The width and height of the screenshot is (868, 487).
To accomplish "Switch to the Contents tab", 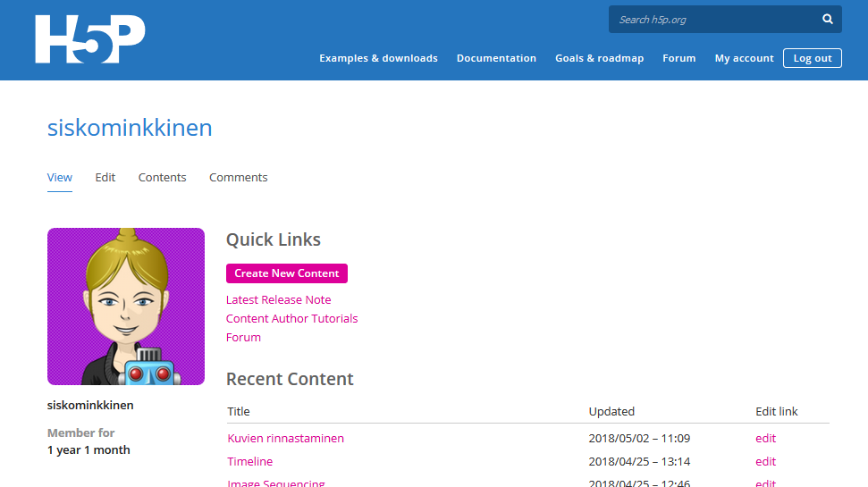I will (162, 177).
